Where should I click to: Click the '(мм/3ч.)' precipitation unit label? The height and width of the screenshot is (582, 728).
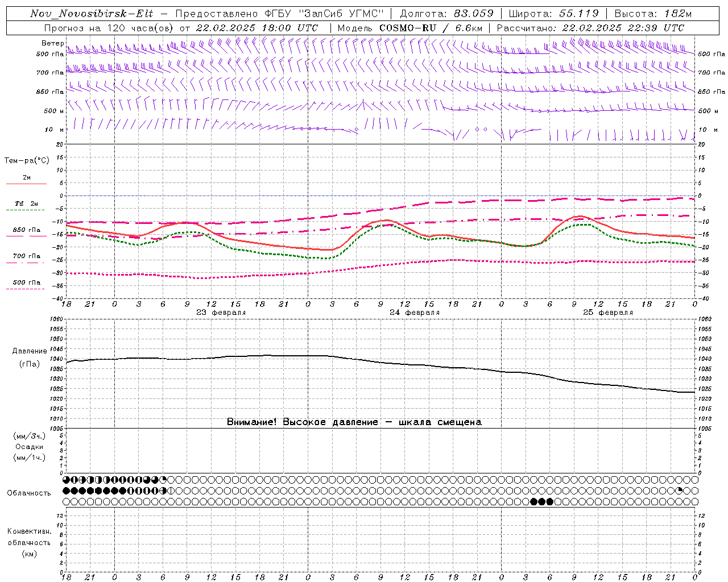pos(30,436)
